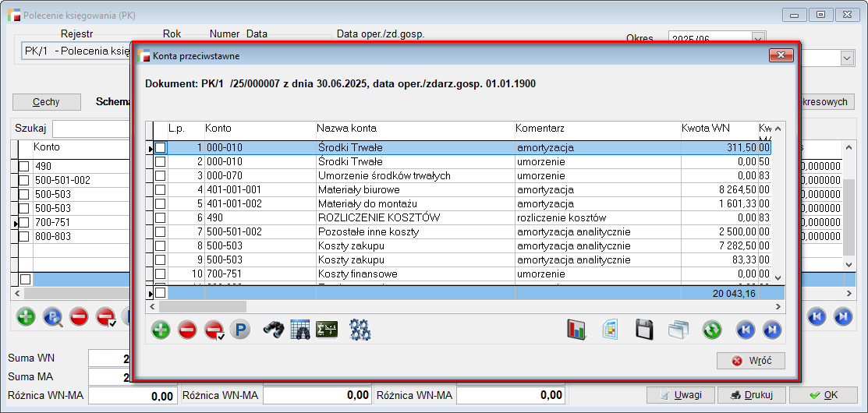
Task: Click the Wróć button
Action: coord(750,361)
